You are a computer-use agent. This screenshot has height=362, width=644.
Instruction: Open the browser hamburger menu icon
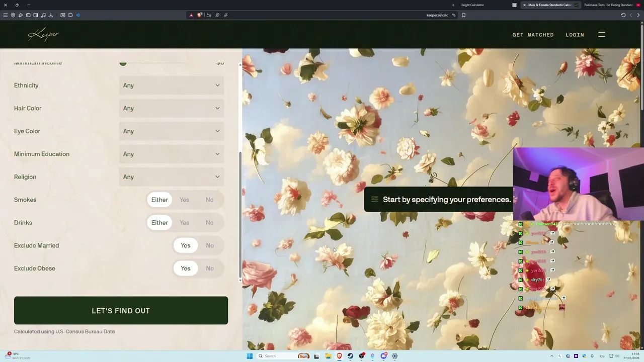pyautogui.click(x=6, y=15)
